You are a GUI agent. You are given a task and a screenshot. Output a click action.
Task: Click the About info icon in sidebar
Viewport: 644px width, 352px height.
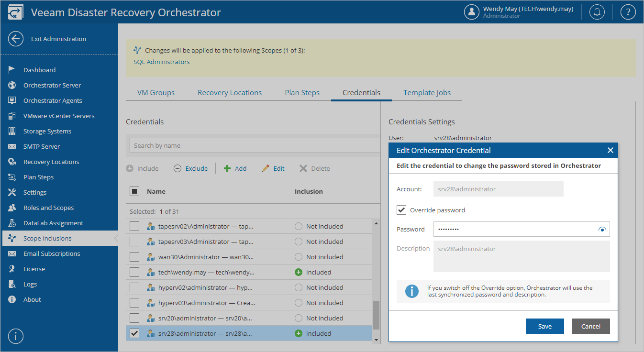pos(12,299)
